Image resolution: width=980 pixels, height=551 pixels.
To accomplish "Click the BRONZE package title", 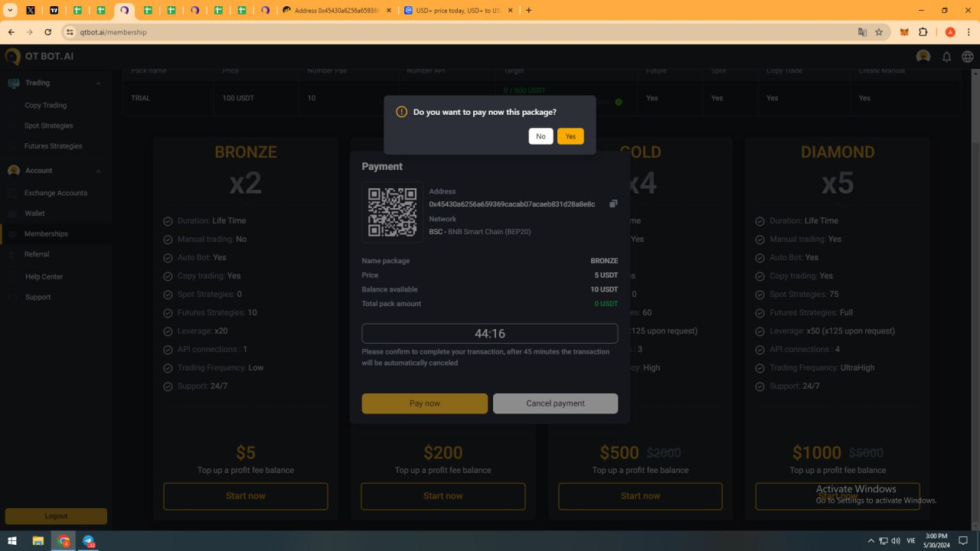I will 246,152.
